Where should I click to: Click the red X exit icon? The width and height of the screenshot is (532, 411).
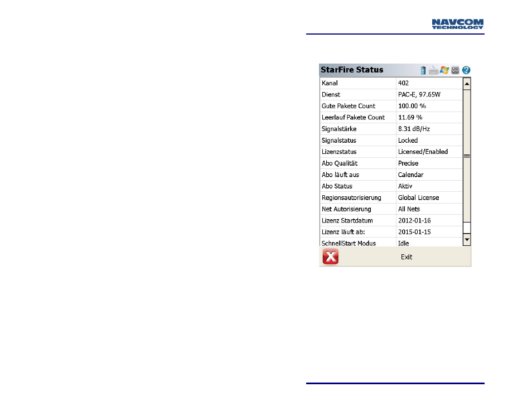(x=331, y=257)
